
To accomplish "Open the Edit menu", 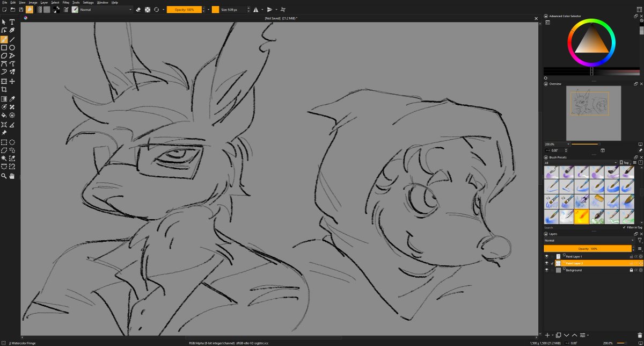I will pyautogui.click(x=12, y=2).
